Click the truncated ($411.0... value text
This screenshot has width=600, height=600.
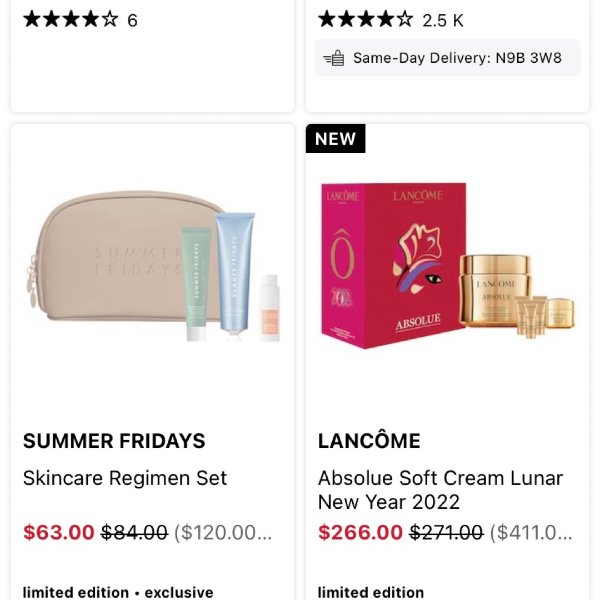pyautogui.click(x=532, y=533)
